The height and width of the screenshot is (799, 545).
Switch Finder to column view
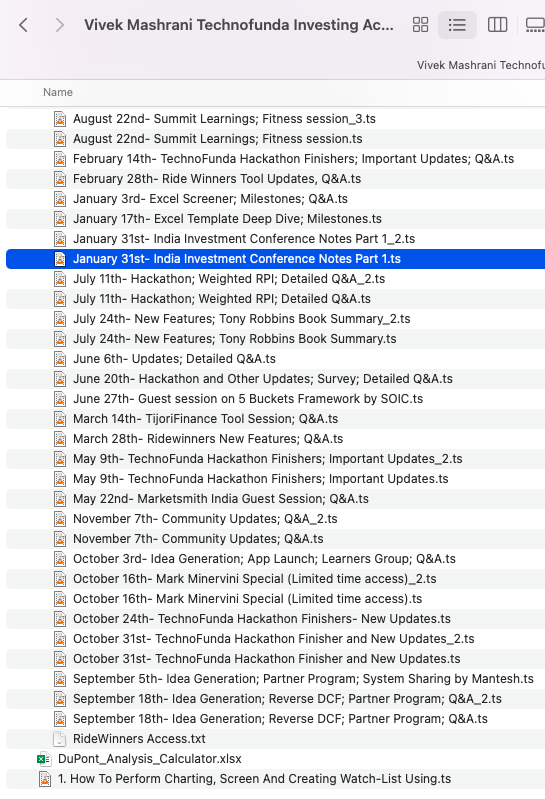click(x=497, y=24)
